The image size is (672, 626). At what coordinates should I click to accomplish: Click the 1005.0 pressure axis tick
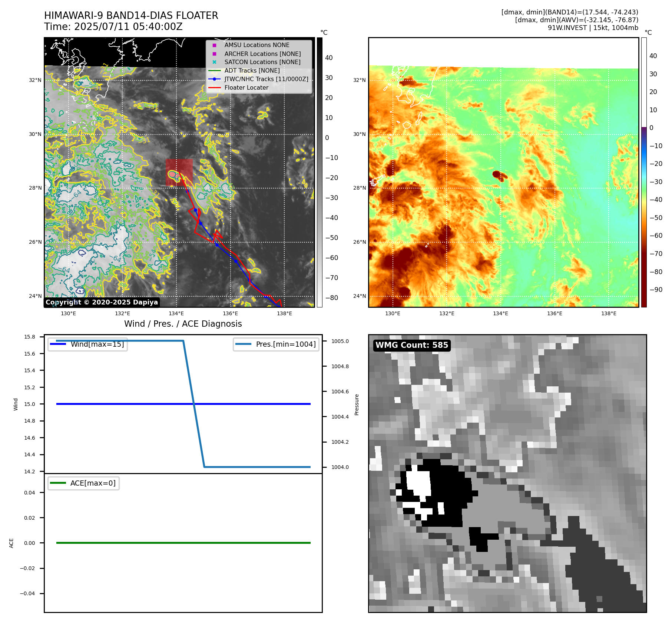(x=340, y=341)
